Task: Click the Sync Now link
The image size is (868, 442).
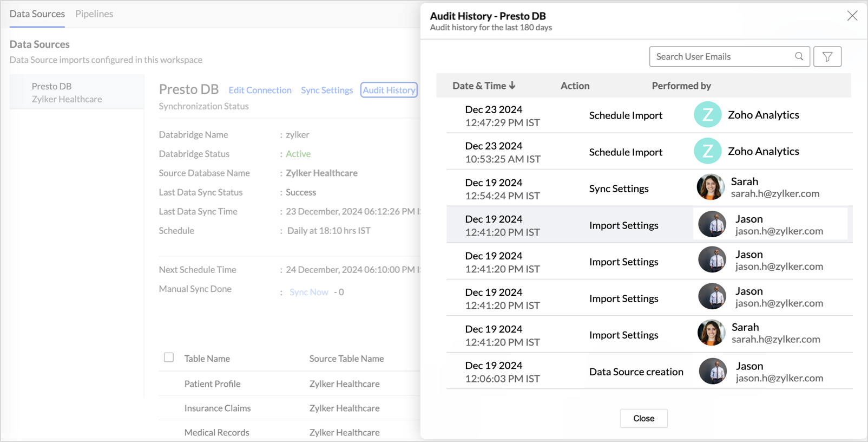Action: [x=309, y=292]
